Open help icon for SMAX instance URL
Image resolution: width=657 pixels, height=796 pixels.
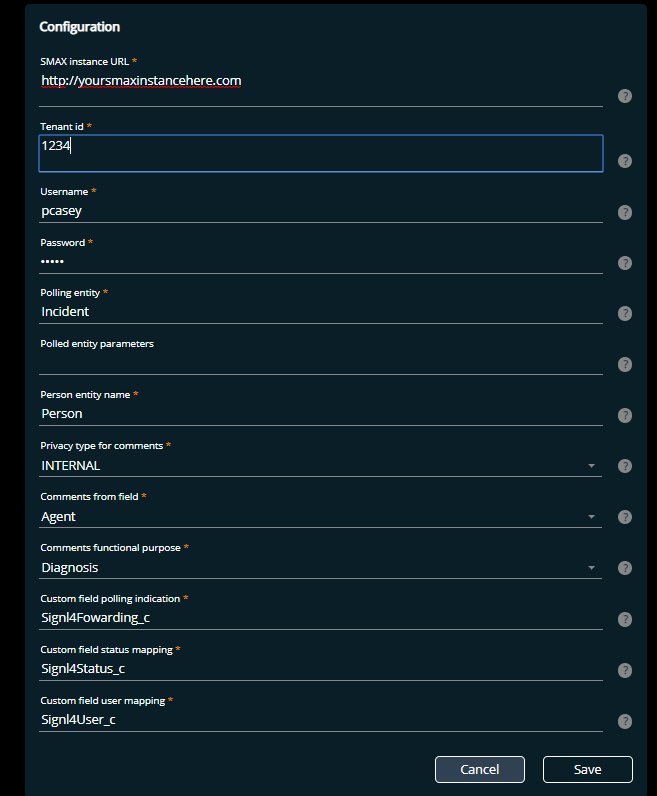[625, 96]
